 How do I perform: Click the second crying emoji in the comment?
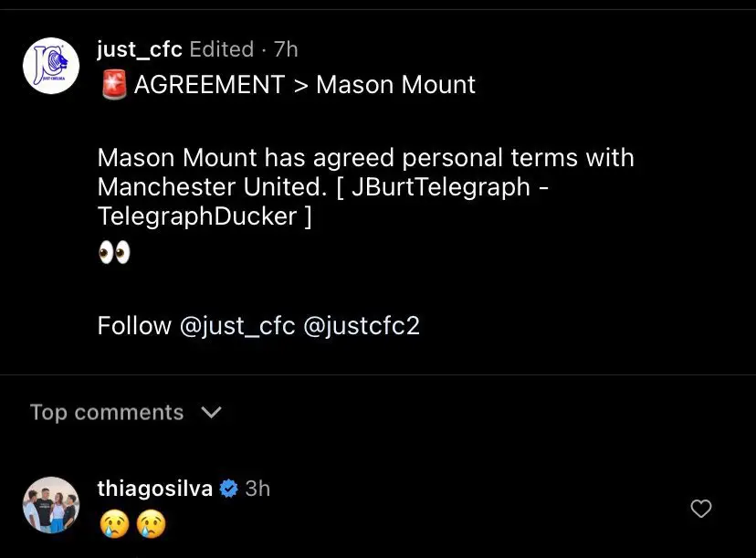150,523
